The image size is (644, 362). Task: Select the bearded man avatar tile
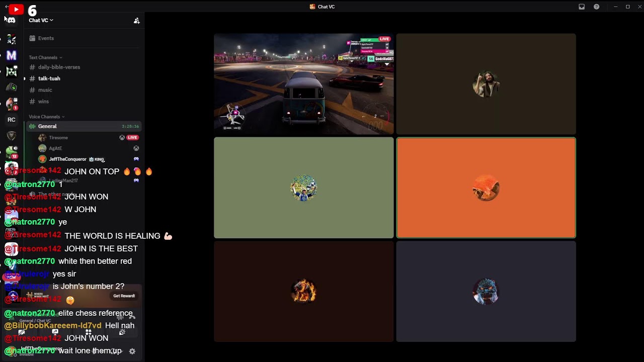click(486, 84)
